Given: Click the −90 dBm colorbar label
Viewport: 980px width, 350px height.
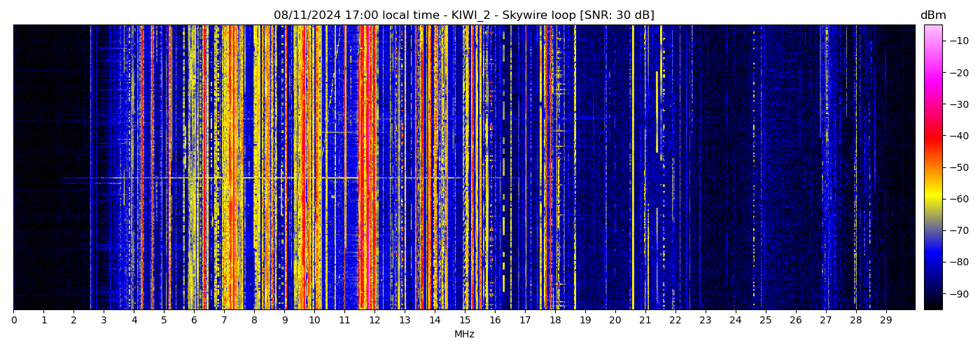Looking at the screenshot, I should [x=958, y=294].
